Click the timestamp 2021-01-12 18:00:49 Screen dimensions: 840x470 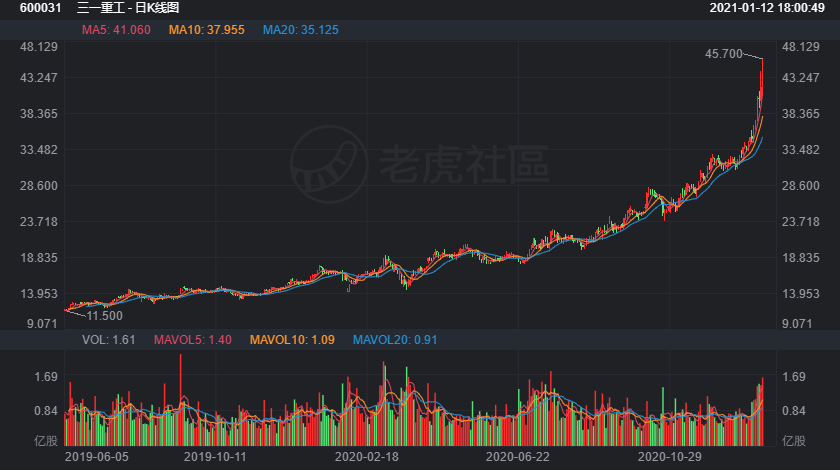click(x=767, y=8)
